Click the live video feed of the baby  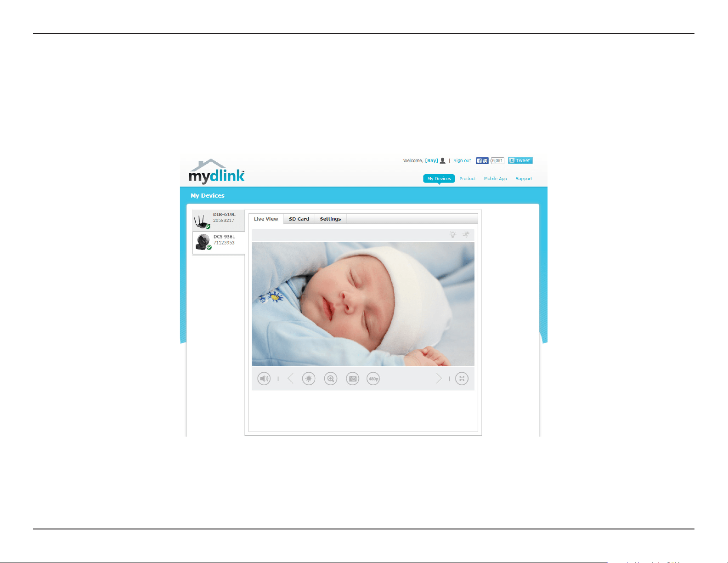pos(363,304)
